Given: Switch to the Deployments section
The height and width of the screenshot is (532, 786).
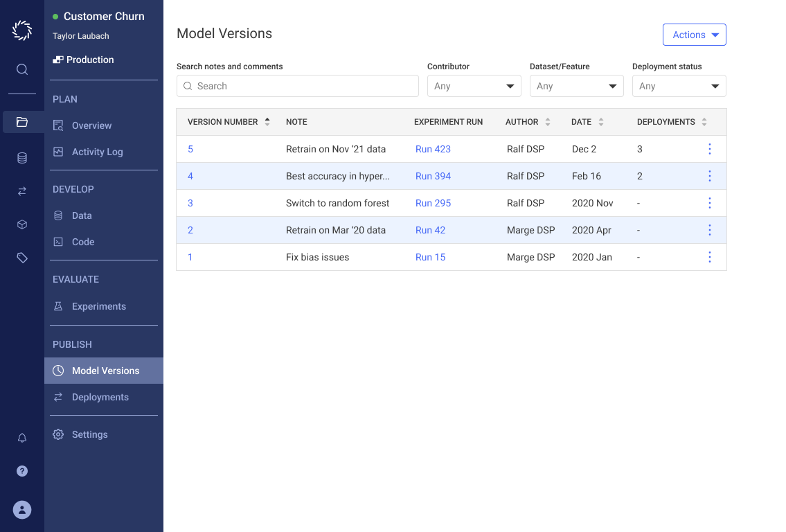Looking at the screenshot, I should point(100,397).
